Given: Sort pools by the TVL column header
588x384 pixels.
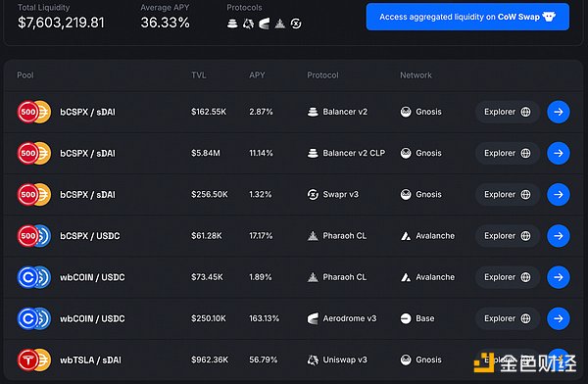Looking at the screenshot, I should click(199, 75).
